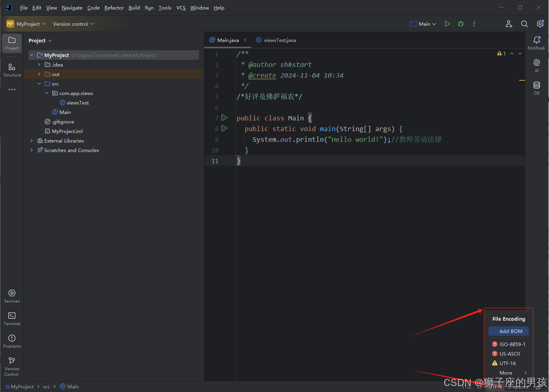Image resolution: width=549 pixels, height=392 pixels.
Task: Open the Structure tool window
Action: click(x=12, y=70)
